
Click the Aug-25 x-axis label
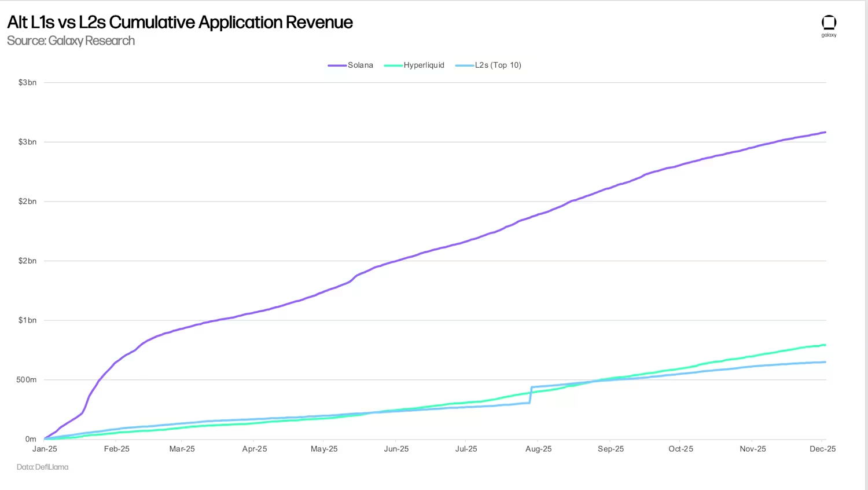click(538, 449)
